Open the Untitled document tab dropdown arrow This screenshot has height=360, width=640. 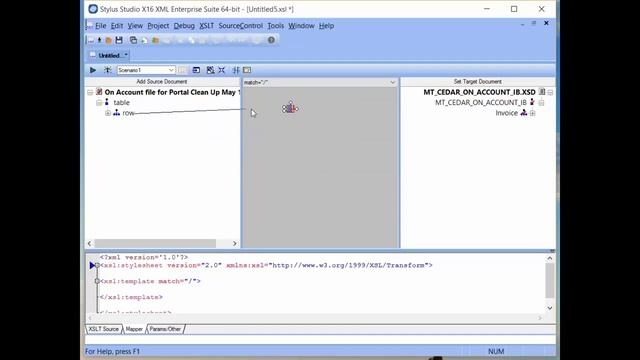click(126, 55)
